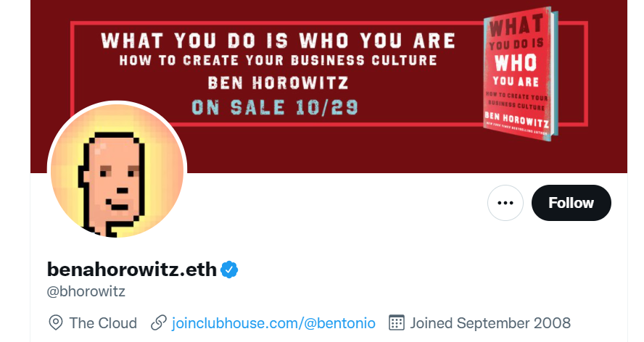
Task: Open the joinclubhouse.com/@bentonio link
Action: coord(273,322)
